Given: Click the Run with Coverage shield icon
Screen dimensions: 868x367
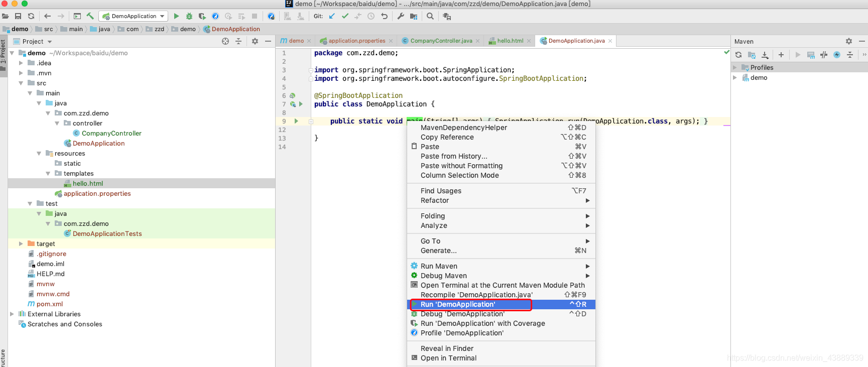Looking at the screenshot, I should [202, 16].
